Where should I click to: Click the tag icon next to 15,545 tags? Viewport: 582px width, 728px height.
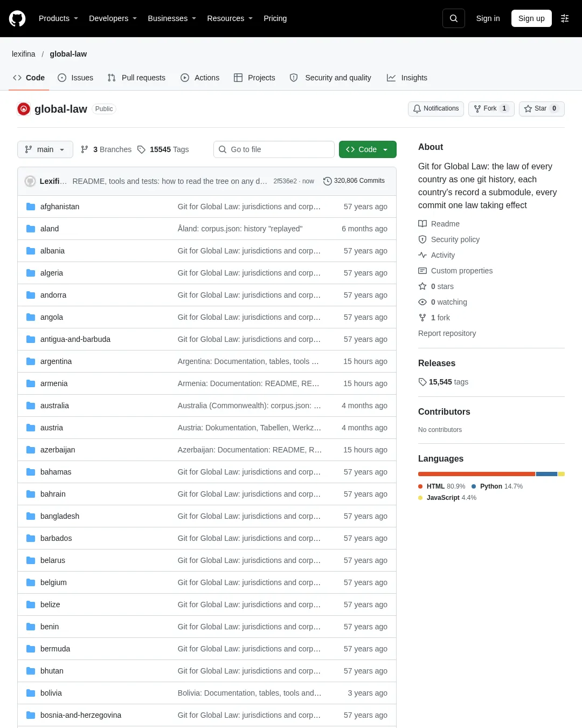pyautogui.click(x=422, y=382)
